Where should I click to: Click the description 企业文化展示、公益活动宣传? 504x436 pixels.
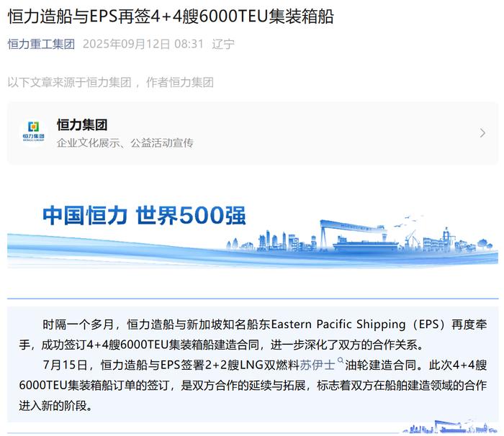point(125,142)
